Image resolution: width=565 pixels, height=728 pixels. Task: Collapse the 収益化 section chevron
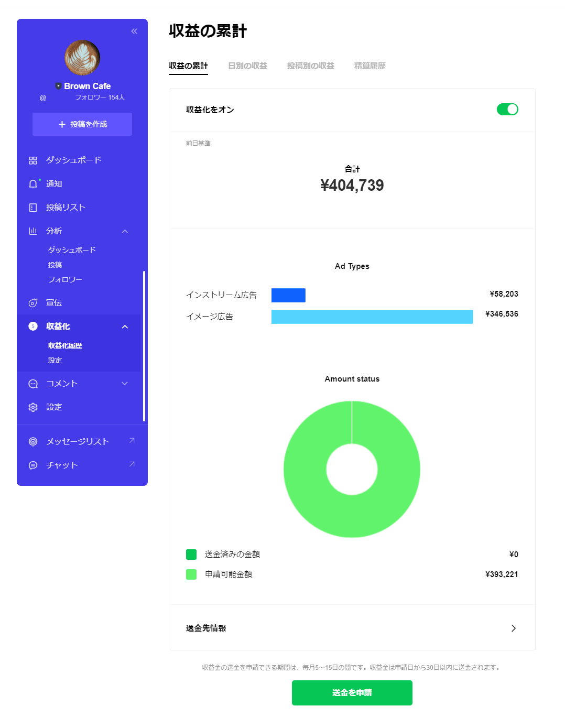(125, 327)
